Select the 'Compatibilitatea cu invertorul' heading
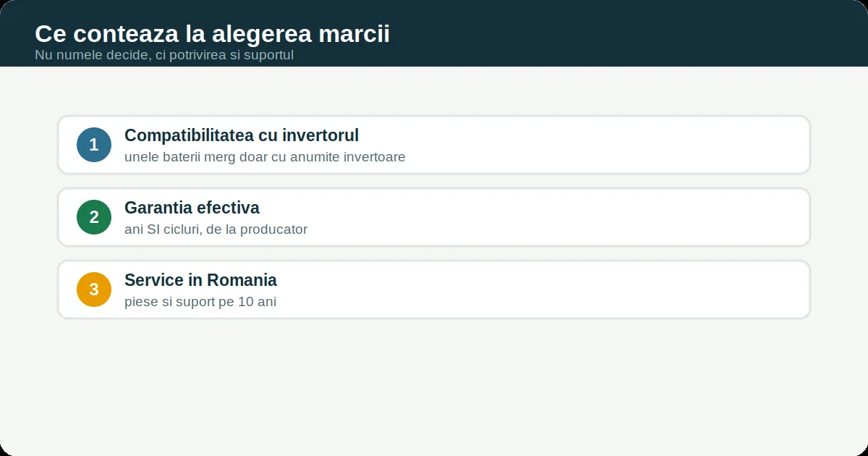 242,135
